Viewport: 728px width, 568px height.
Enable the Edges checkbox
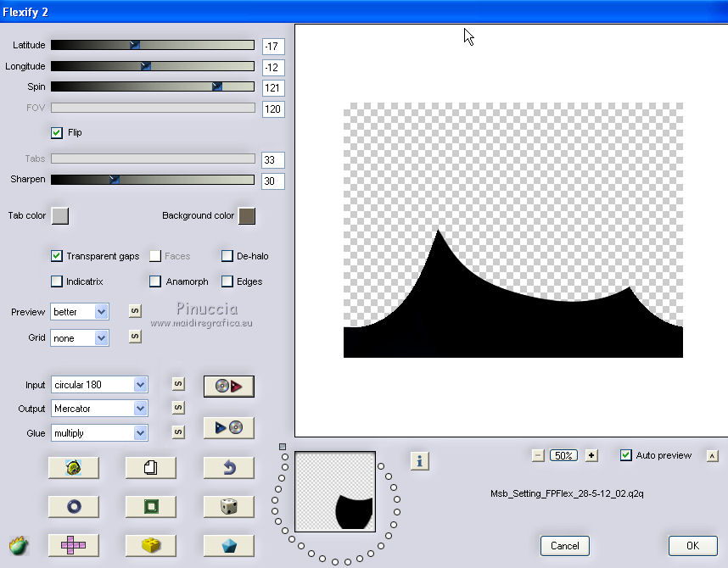tap(227, 281)
